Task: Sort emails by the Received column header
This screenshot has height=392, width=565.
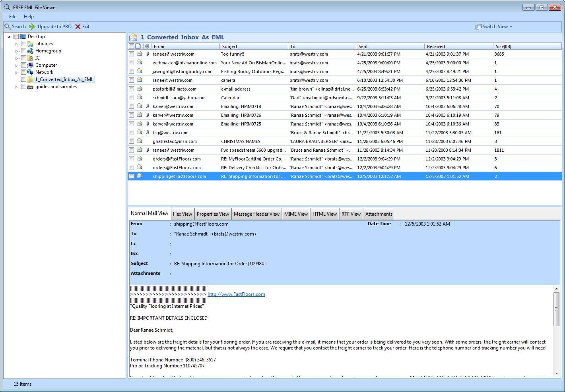Action: (458, 46)
